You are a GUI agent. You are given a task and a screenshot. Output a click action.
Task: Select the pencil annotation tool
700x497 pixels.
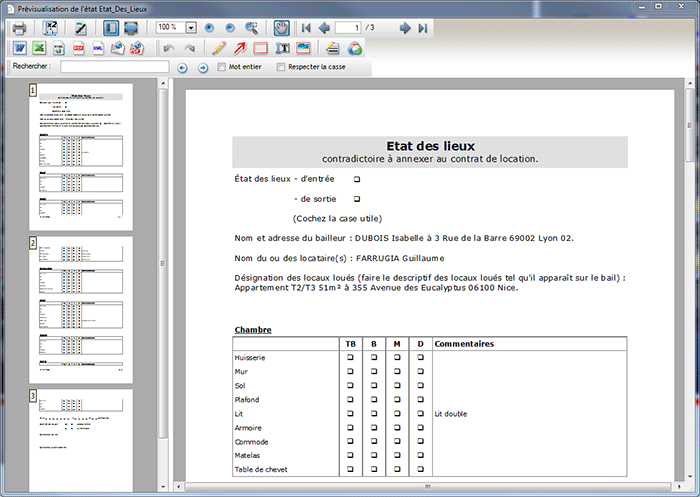(219, 48)
